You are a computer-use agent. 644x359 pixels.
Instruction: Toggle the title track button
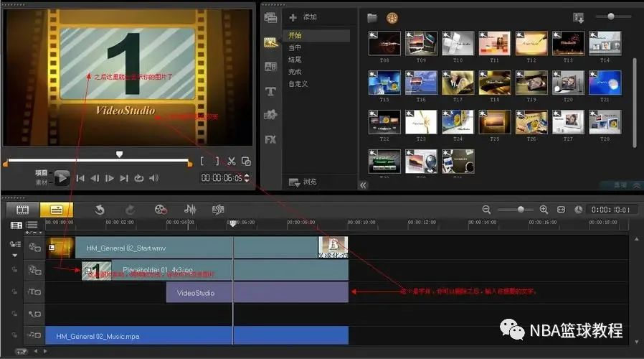point(34,292)
